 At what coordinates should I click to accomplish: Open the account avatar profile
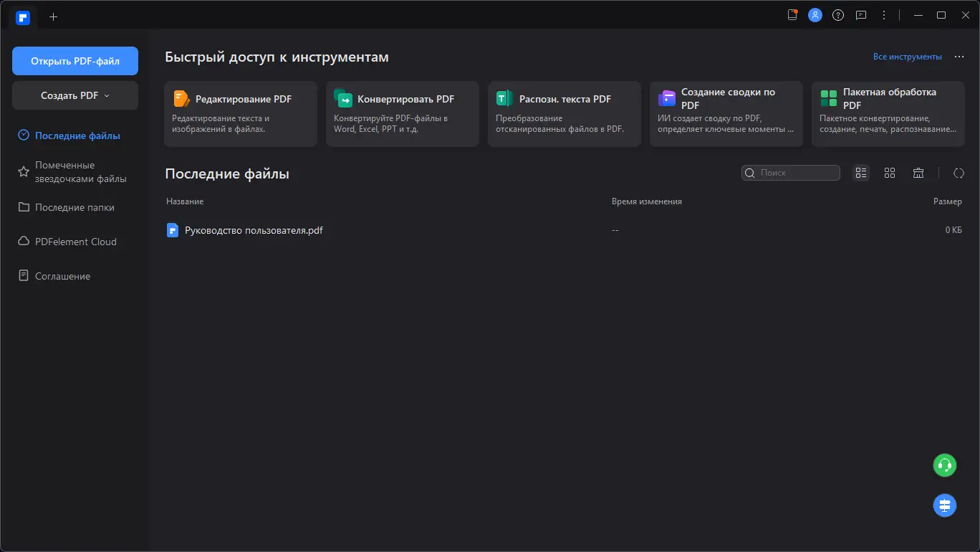[815, 14]
